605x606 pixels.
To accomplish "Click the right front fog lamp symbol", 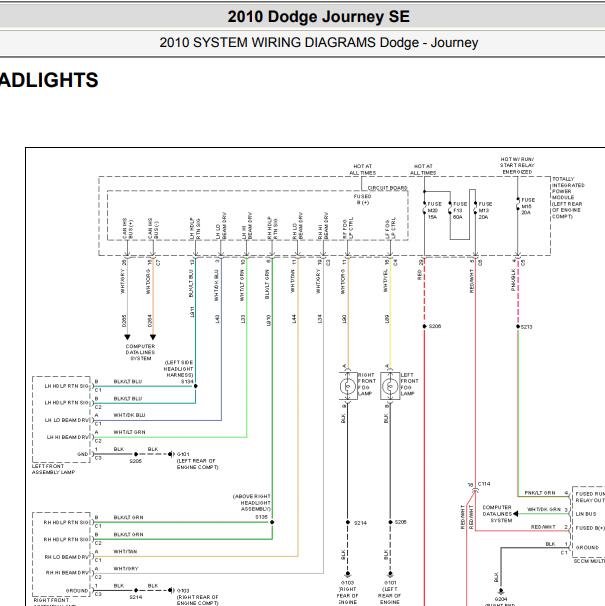I will coord(348,386).
